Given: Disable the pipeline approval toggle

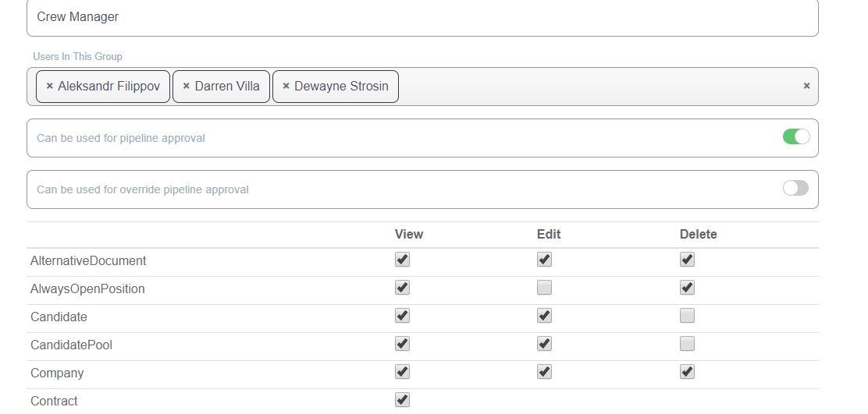Looking at the screenshot, I should tap(795, 137).
